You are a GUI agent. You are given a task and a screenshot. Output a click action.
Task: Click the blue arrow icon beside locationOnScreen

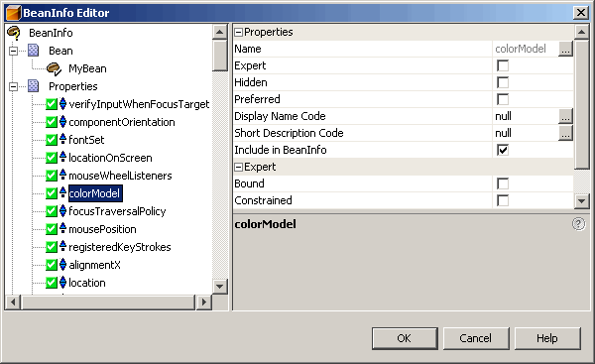point(63,157)
